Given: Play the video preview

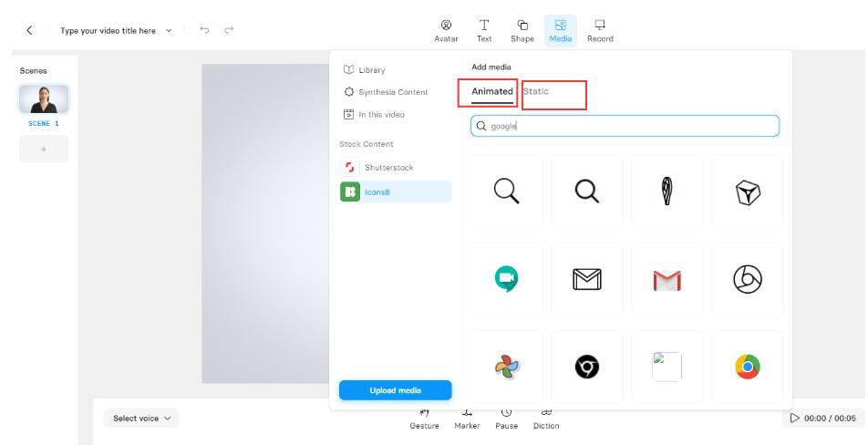Looking at the screenshot, I should pyautogui.click(x=794, y=418).
